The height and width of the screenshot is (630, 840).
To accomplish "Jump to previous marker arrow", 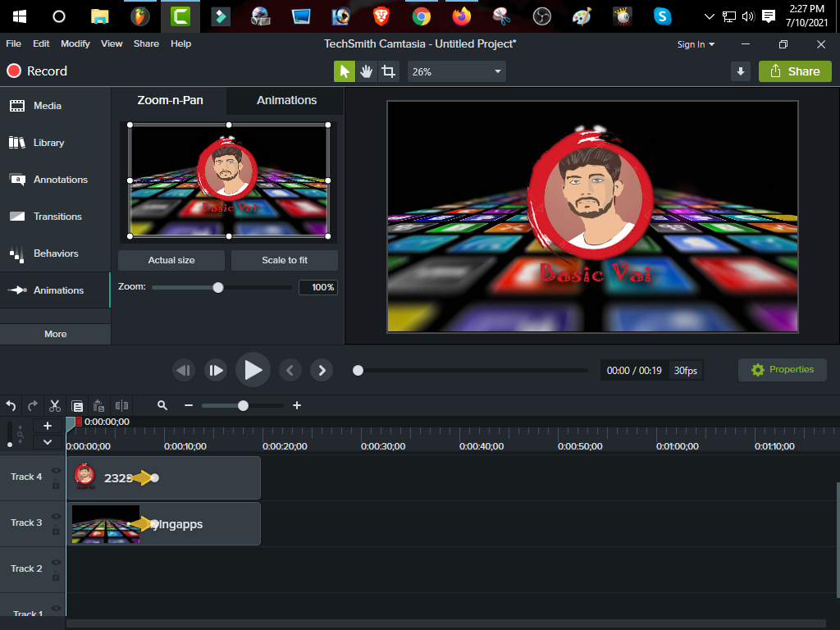I will (x=290, y=370).
